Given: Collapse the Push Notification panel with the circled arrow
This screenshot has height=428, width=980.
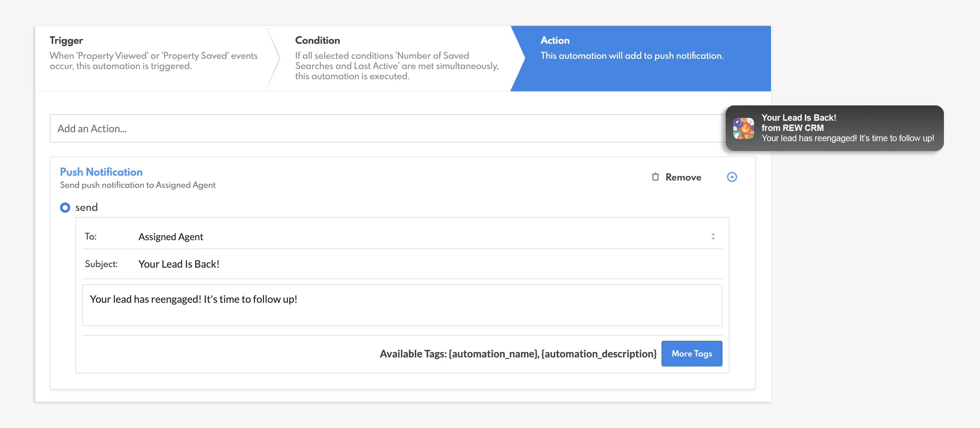Looking at the screenshot, I should tap(732, 177).
